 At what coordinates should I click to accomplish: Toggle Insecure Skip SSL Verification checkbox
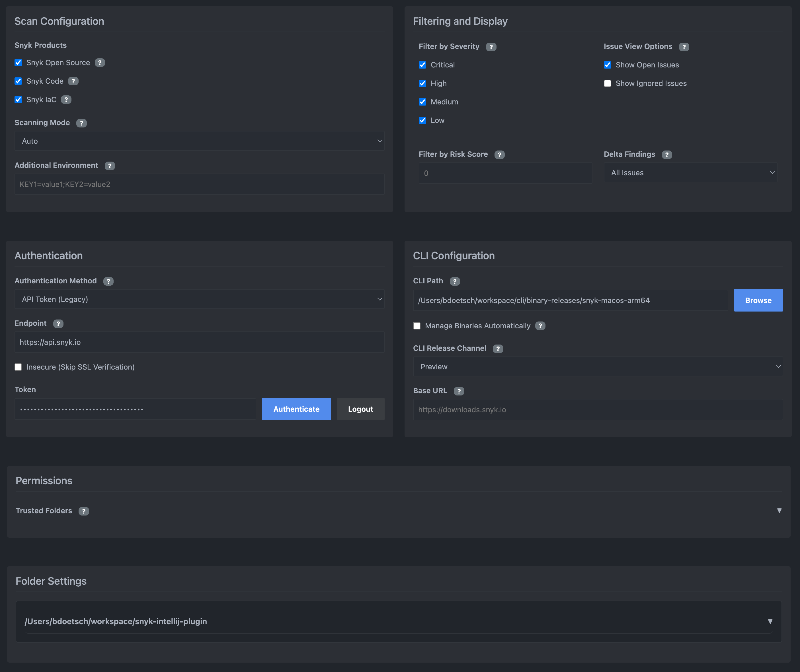pos(18,367)
